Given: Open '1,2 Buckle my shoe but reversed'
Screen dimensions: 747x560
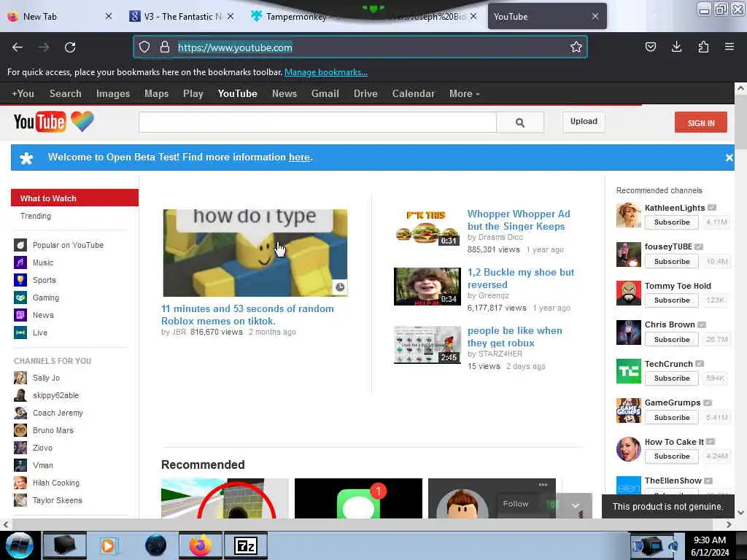Looking at the screenshot, I should point(521,278).
